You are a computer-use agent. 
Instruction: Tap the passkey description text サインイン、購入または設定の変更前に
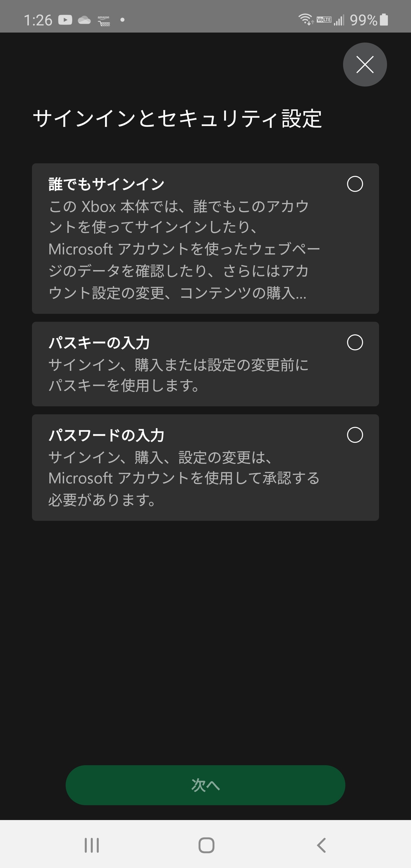point(179,375)
